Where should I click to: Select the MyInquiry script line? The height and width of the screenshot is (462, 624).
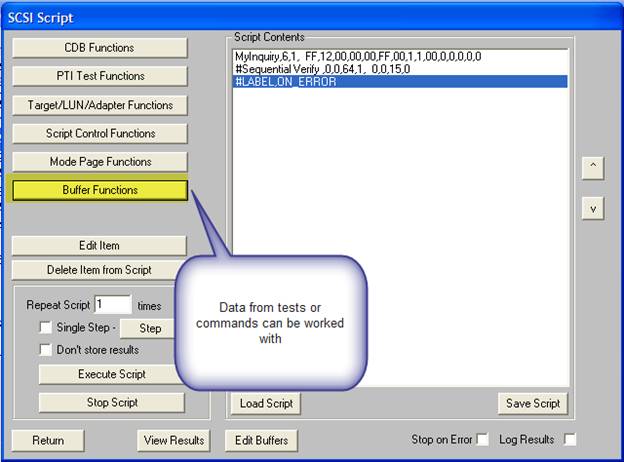(x=357, y=57)
